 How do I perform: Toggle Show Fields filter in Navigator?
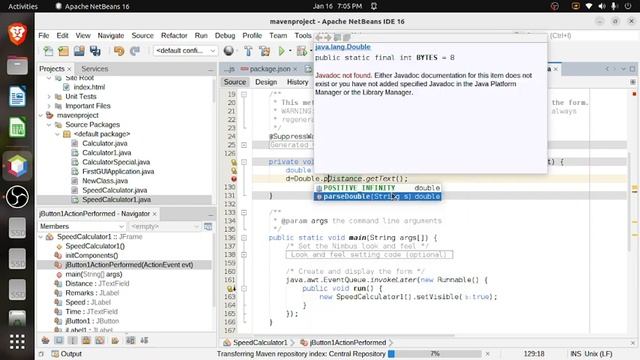(59, 340)
